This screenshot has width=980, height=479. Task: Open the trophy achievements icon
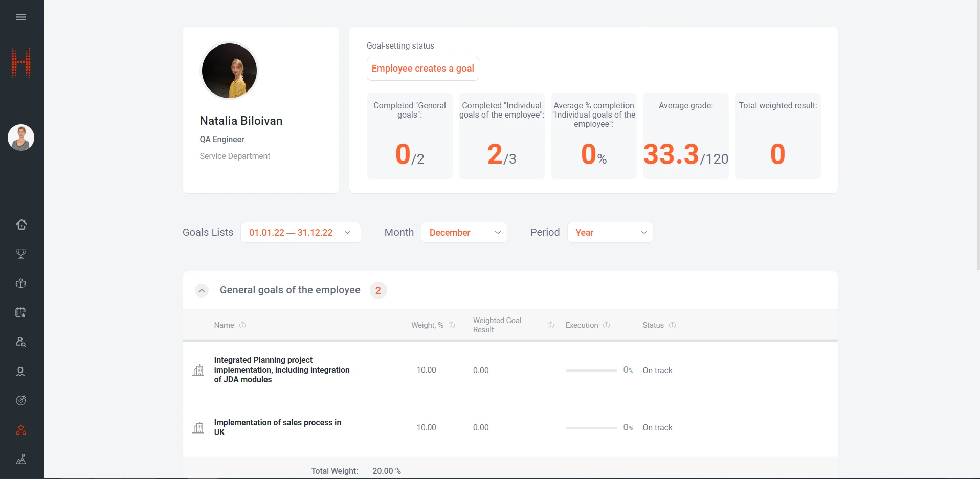pyautogui.click(x=21, y=254)
